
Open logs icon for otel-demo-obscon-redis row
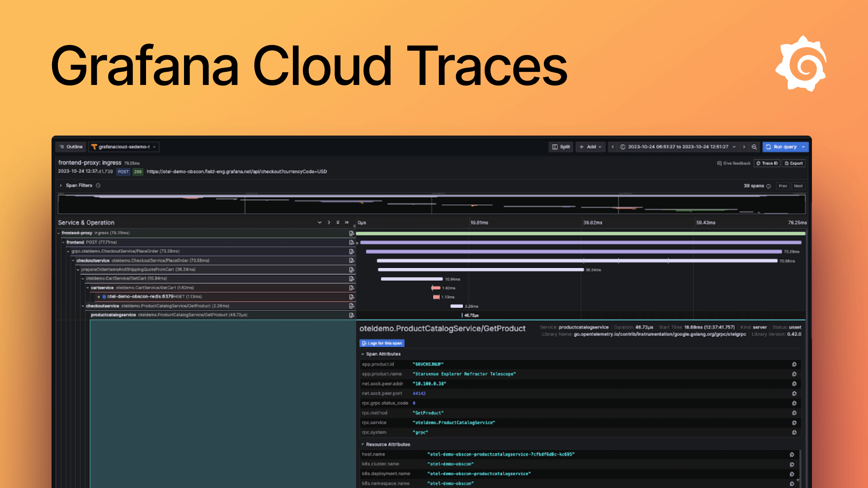click(351, 297)
